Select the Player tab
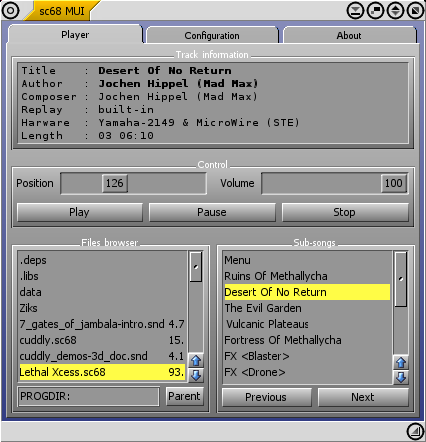Screen dimensions: 426x442 75,35
